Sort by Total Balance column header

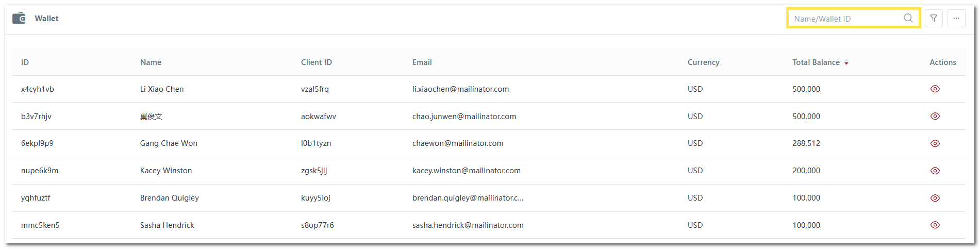[816, 62]
